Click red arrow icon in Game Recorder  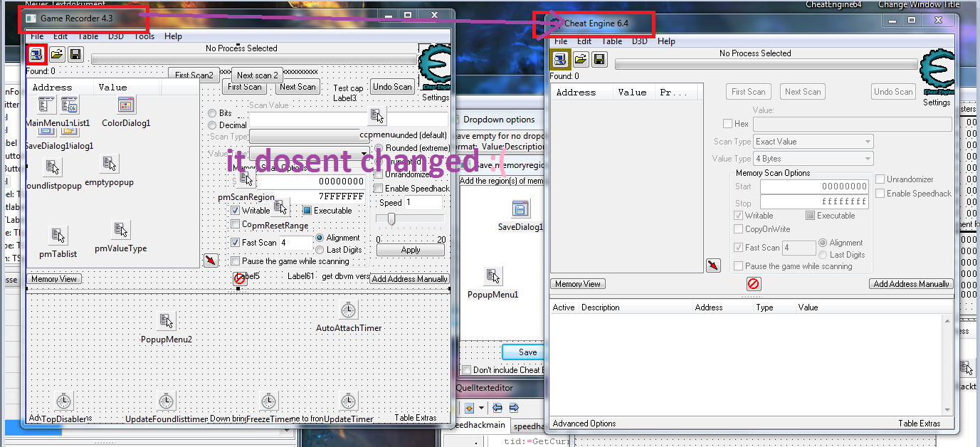[x=211, y=261]
